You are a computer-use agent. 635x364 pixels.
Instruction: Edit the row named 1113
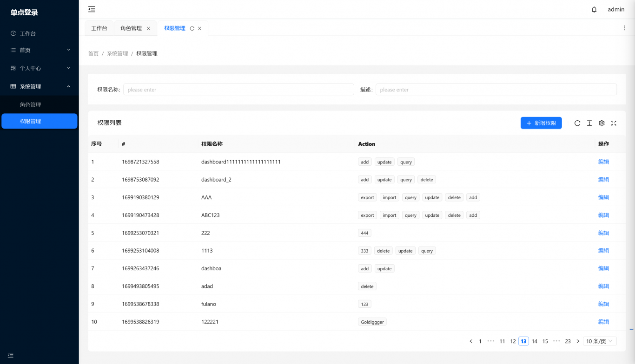[603, 251]
